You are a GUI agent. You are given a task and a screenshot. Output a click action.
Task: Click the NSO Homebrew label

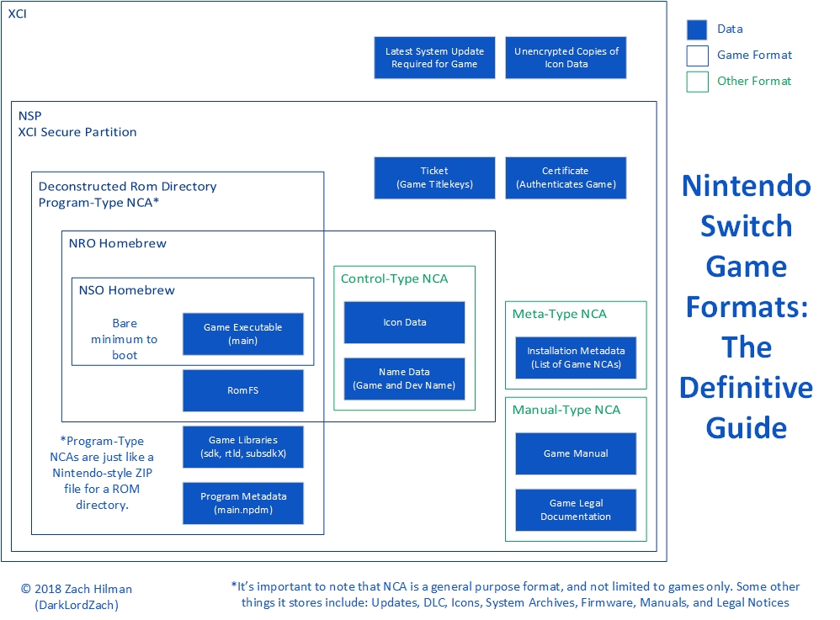(127, 290)
